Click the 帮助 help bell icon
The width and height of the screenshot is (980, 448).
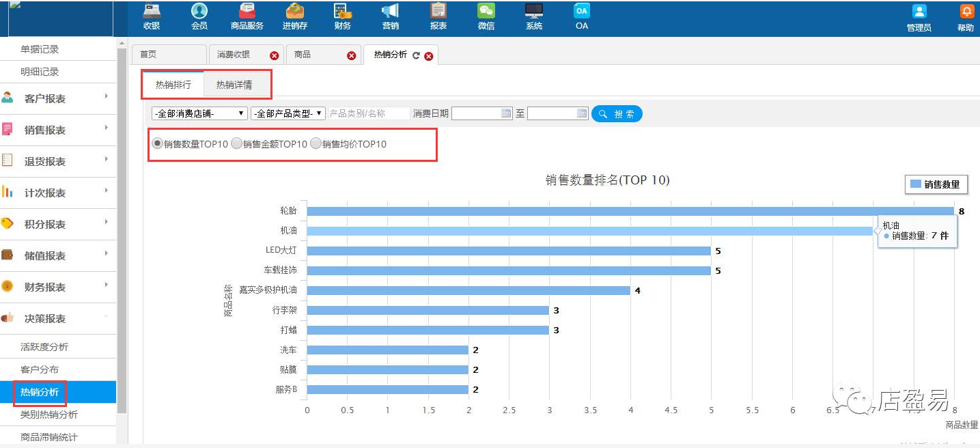[x=967, y=12]
